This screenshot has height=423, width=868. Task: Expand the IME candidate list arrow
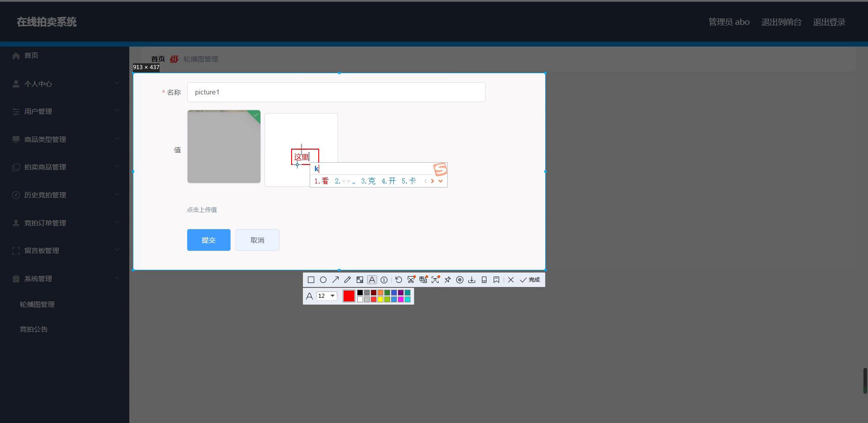click(x=440, y=181)
